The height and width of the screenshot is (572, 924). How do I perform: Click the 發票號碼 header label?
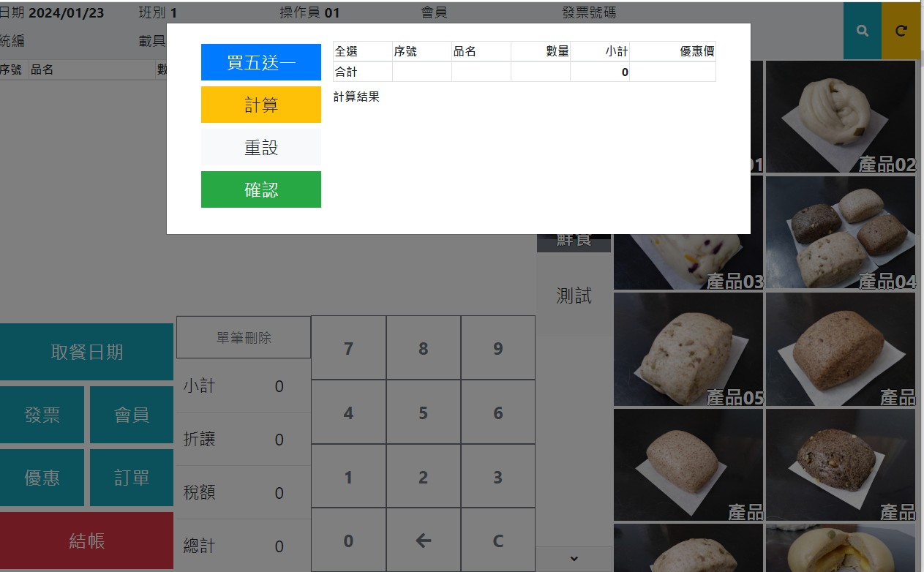click(x=589, y=12)
